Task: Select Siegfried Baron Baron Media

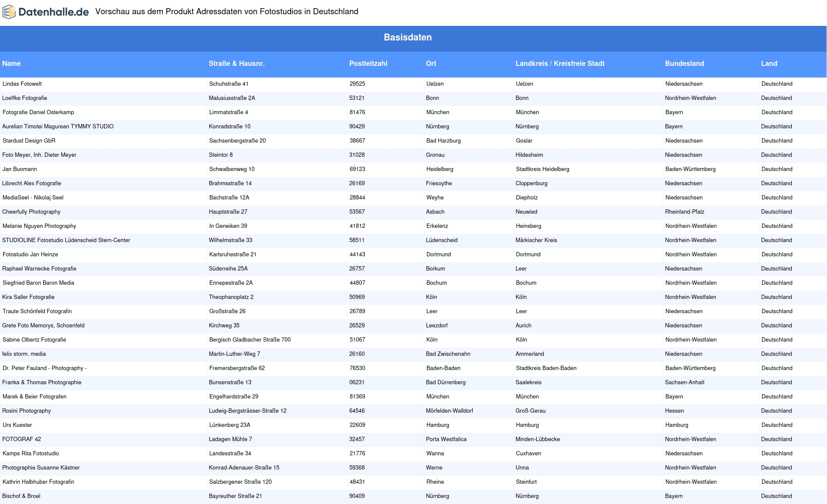Action: 38,283
